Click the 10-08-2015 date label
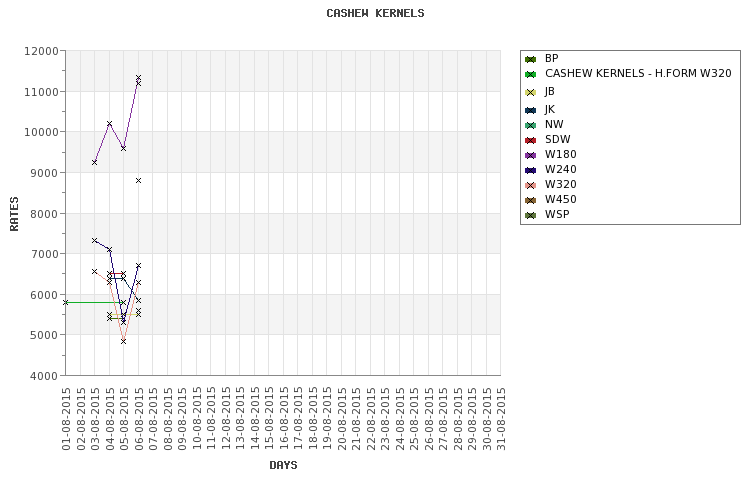This screenshot has width=750, height=500. coord(197,419)
